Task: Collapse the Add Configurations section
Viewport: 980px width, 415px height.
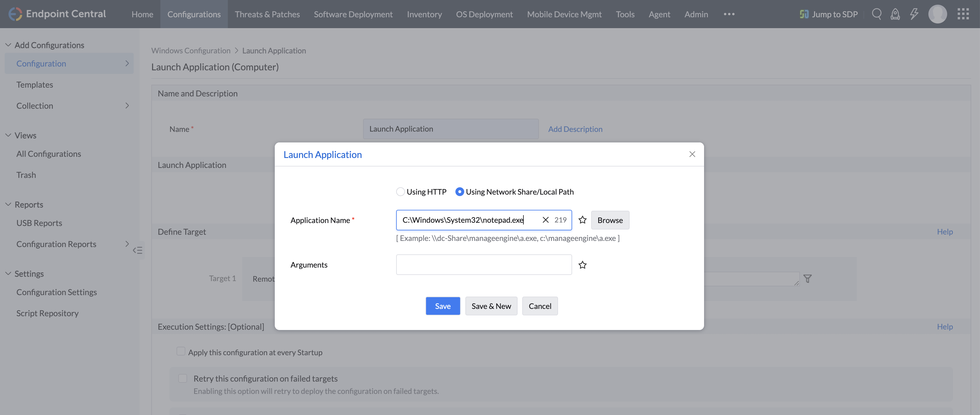Action: (x=8, y=45)
